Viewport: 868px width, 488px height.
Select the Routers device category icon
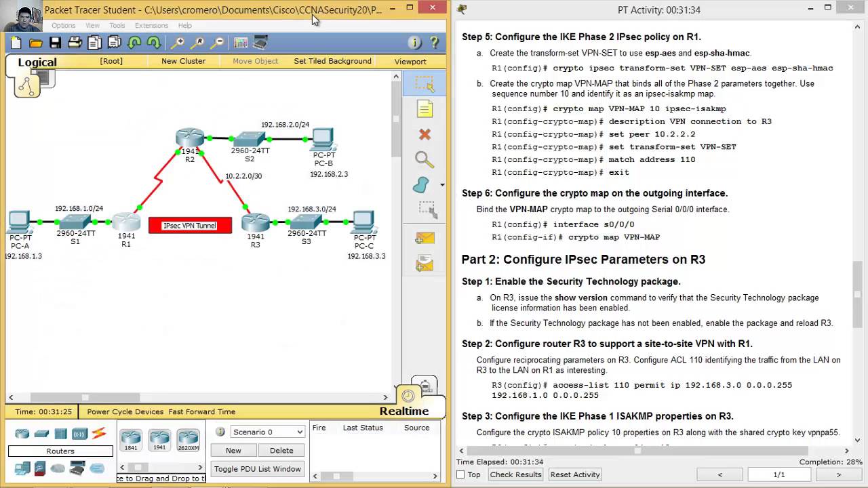(x=22, y=434)
